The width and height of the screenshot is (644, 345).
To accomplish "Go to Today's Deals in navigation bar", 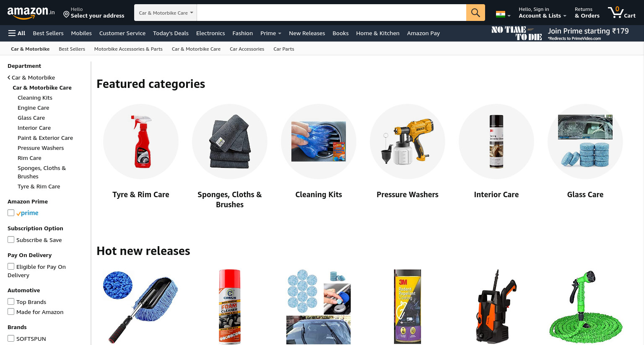I will pyautogui.click(x=171, y=33).
